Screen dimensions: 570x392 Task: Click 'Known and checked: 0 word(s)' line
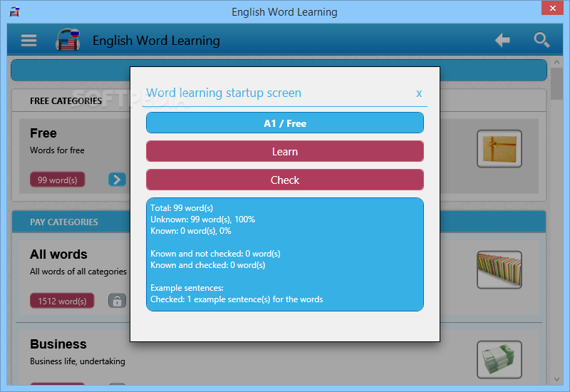coord(208,265)
